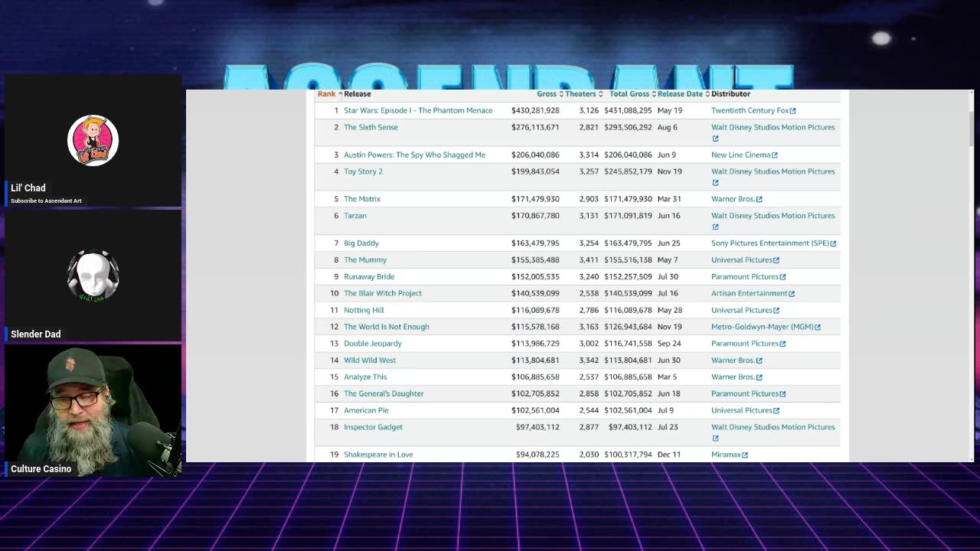Open Austin Powers: The Spy Who Shagged Me
980x551 pixels.
click(414, 155)
